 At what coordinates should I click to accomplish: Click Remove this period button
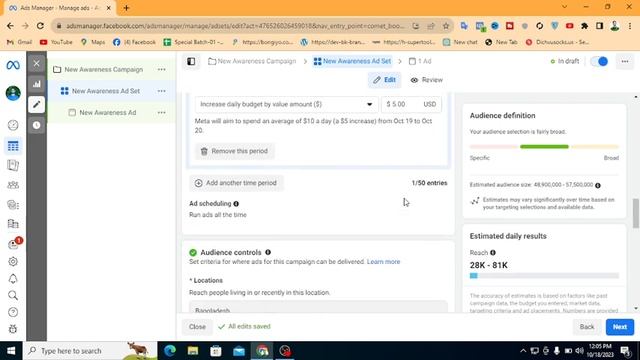[x=234, y=151]
